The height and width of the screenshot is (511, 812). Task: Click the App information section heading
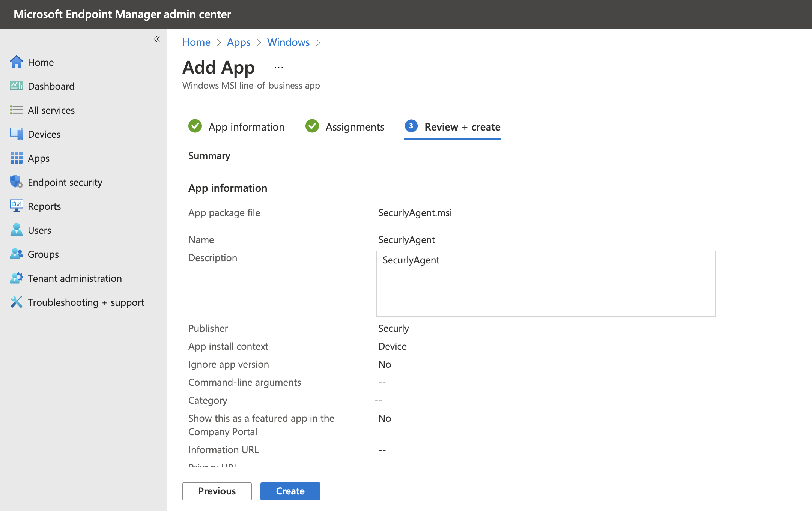tap(228, 188)
